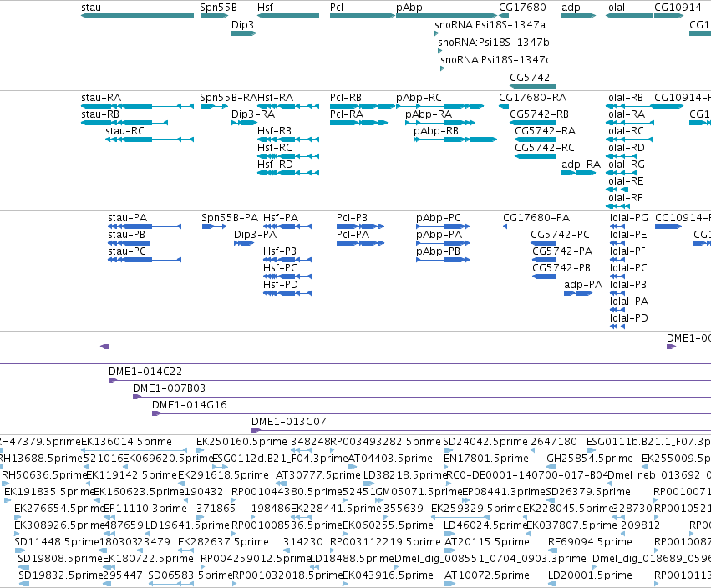Click the adp-PA protein label
Image resolution: width=711 pixels, height=588 pixels.
coord(583,285)
